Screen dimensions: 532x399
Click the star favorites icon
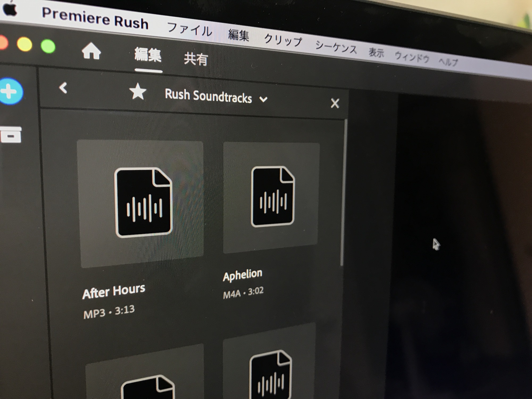click(x=138, y=92)
